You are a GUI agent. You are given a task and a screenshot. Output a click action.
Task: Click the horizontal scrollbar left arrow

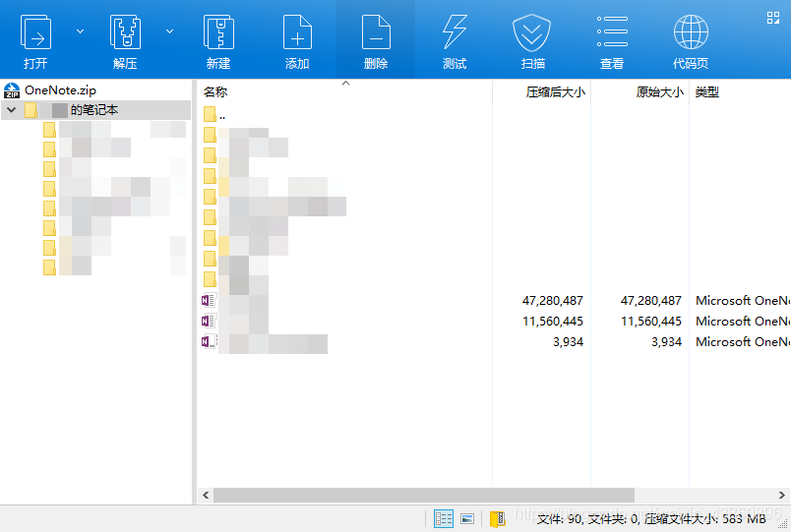[206, 496]
